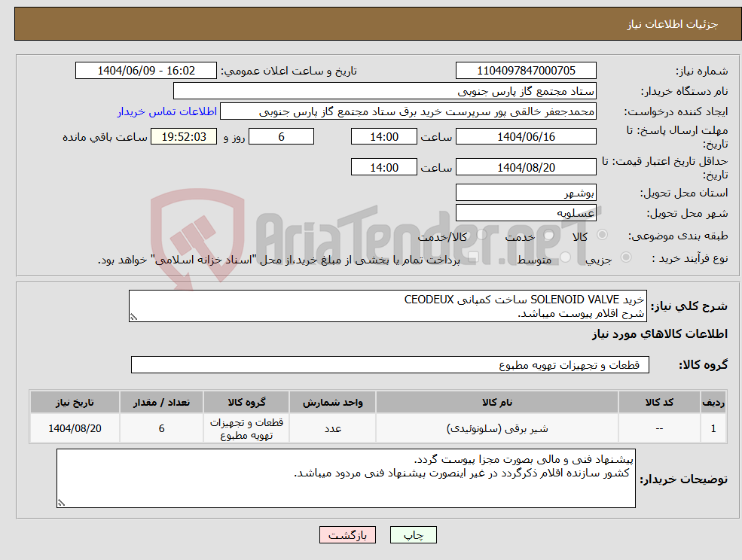Toggle the Islamic treasury payment checkbox
The image size is (742, 560).
pyautogui.click(x=473, y=257)
